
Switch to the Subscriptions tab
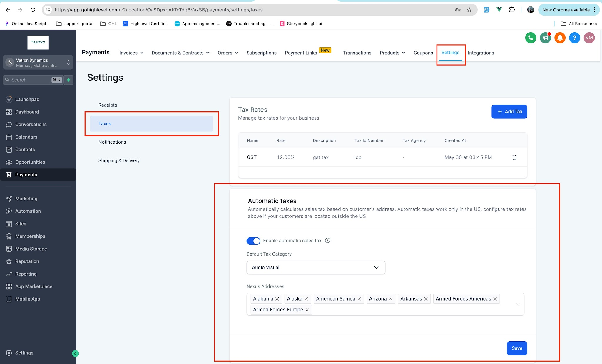click(261, 53)
